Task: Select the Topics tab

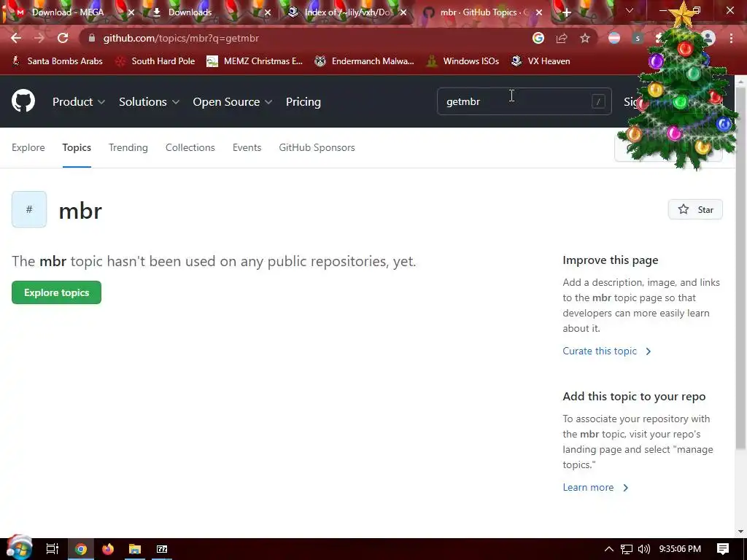Action: [x=77, y=147]
